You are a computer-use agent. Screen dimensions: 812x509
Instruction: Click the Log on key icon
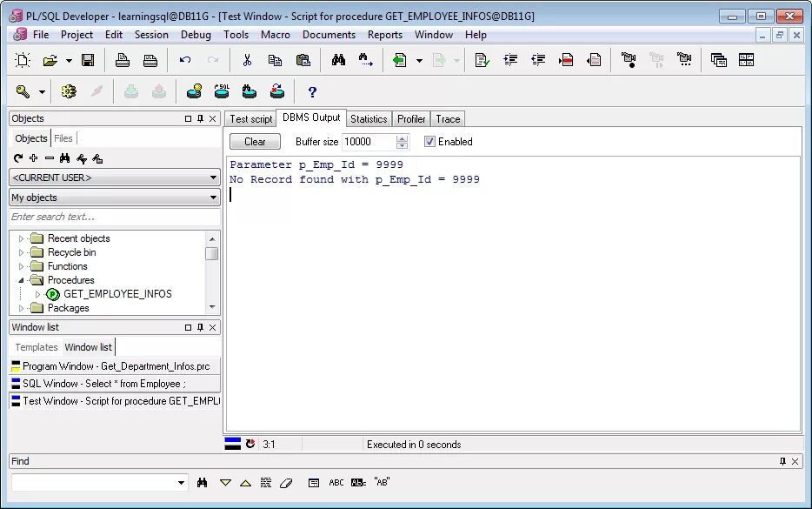(x=23, y=91)
